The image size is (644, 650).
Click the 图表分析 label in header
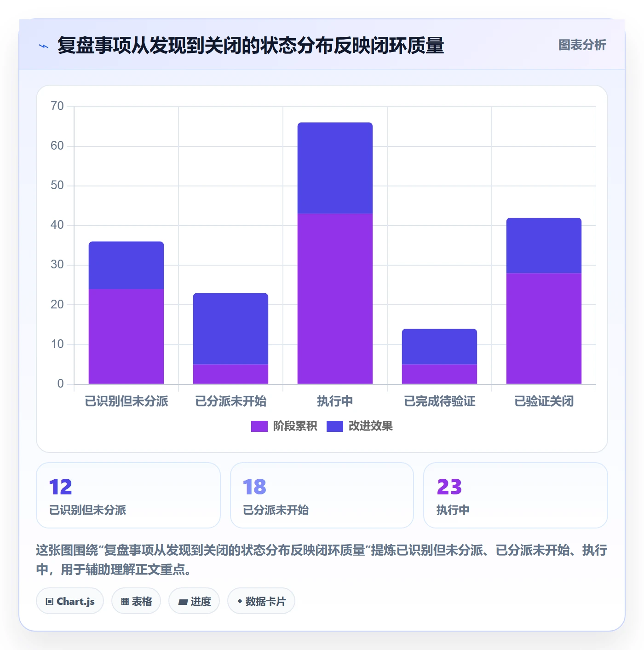coord(582,45)
